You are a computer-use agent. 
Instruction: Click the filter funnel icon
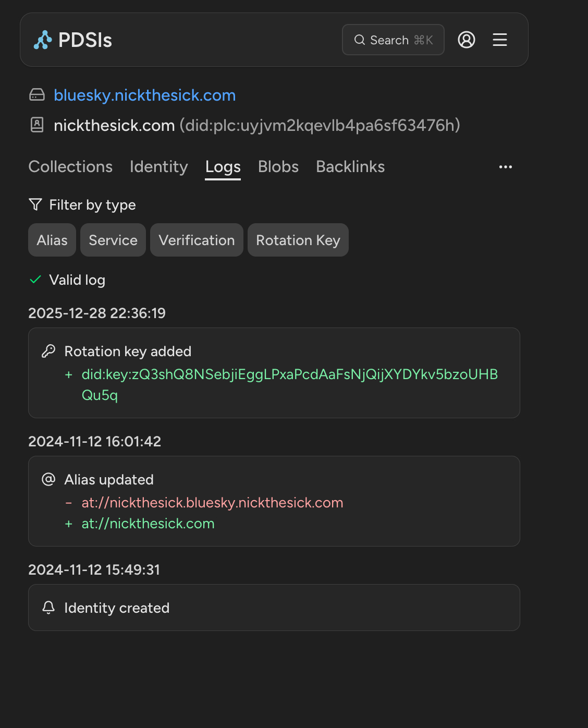coord(35,204)
